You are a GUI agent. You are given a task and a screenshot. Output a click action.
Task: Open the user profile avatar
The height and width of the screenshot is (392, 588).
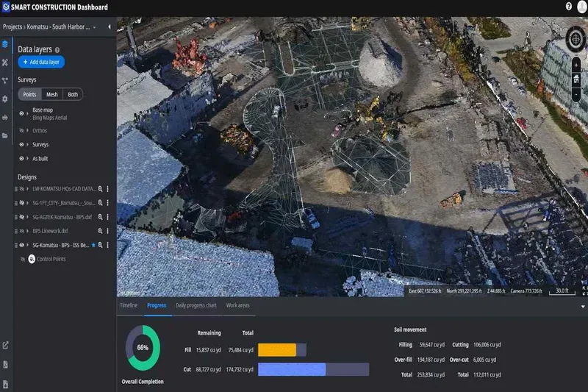pyautogui.click(x=581, y=7)
